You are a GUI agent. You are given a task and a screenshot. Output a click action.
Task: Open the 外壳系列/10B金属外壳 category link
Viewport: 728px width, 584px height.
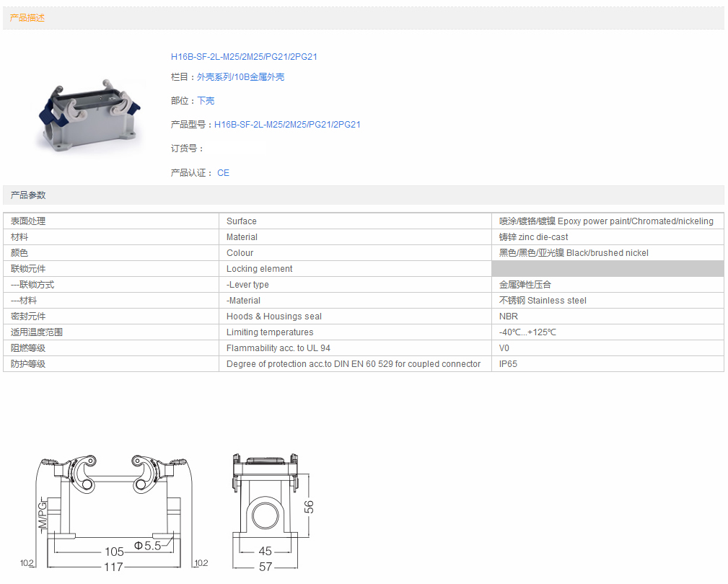240,77
